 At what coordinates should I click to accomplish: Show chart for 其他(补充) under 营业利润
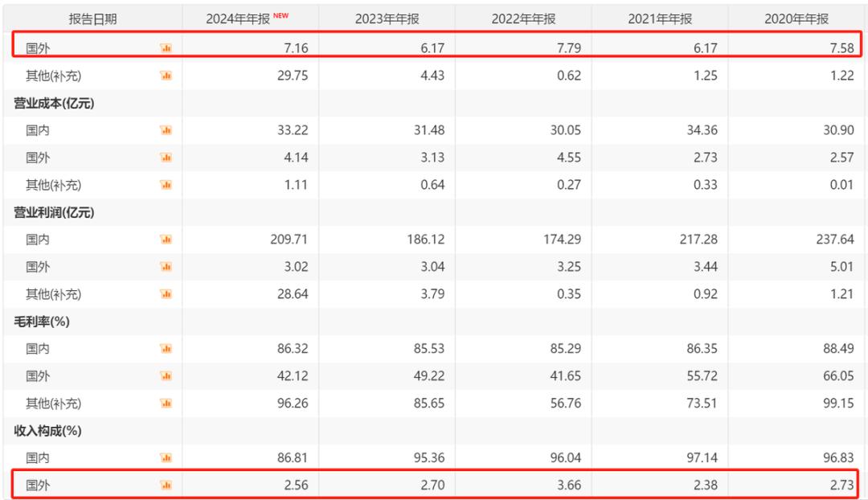(166, 294)
